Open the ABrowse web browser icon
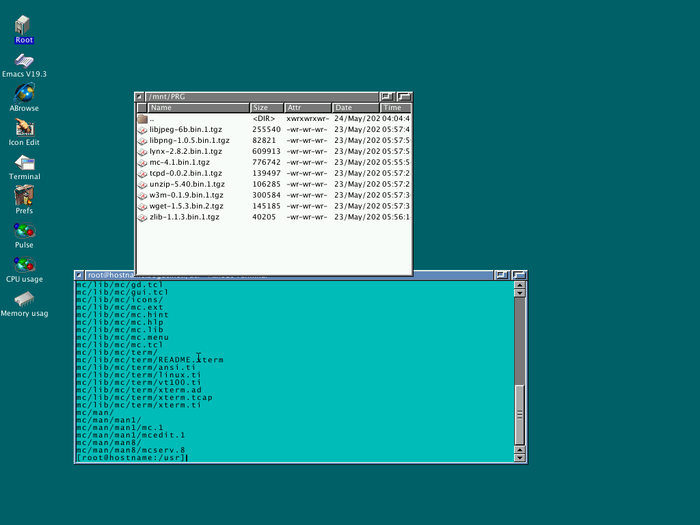The height and width of the screenshot is (525, 700). click(24, 94)
